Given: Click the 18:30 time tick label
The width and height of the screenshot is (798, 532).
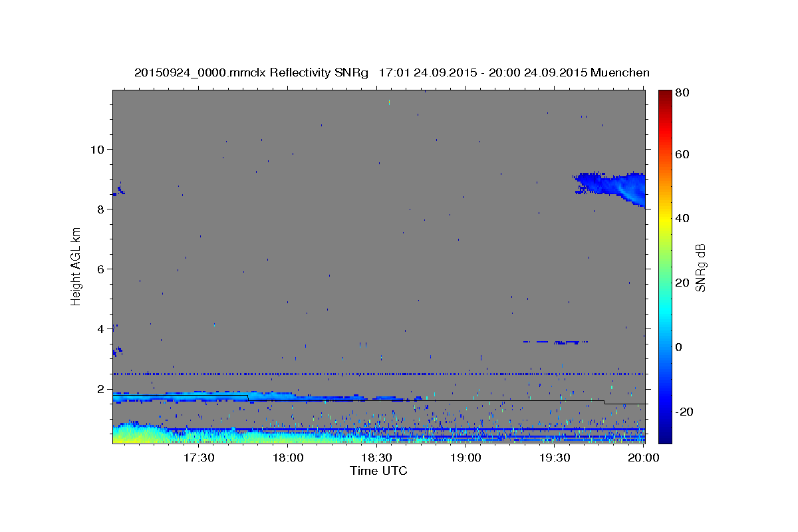Looking at the screenshot, I should point(376,458).
